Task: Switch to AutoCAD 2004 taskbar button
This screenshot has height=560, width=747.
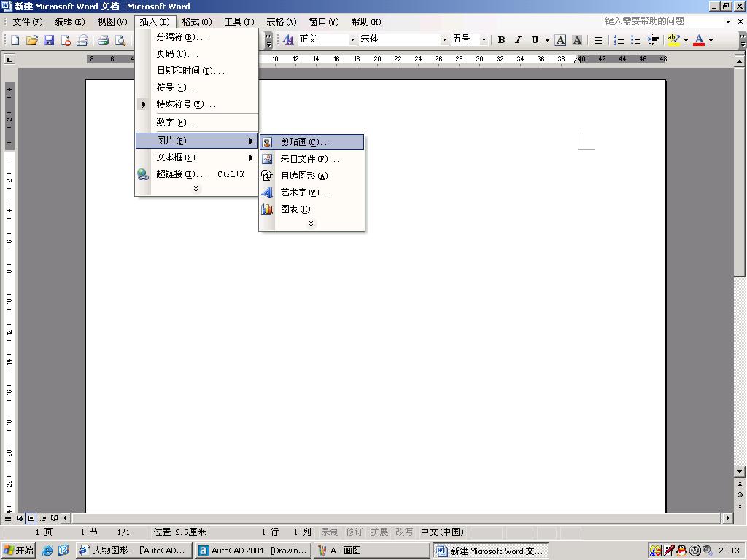Action: [253, 551]
